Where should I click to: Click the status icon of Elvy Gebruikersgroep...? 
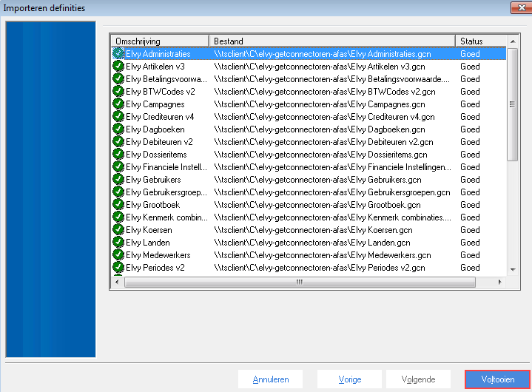(118, 192)
